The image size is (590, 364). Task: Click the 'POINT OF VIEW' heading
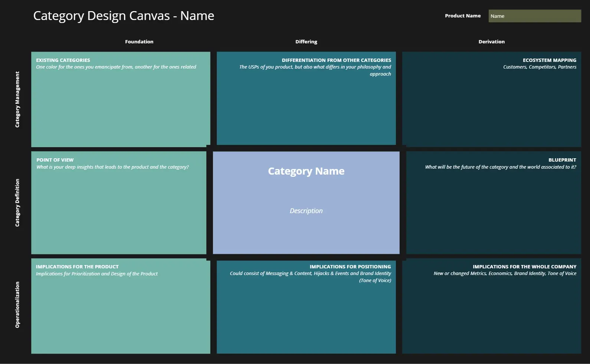(55, 160)
